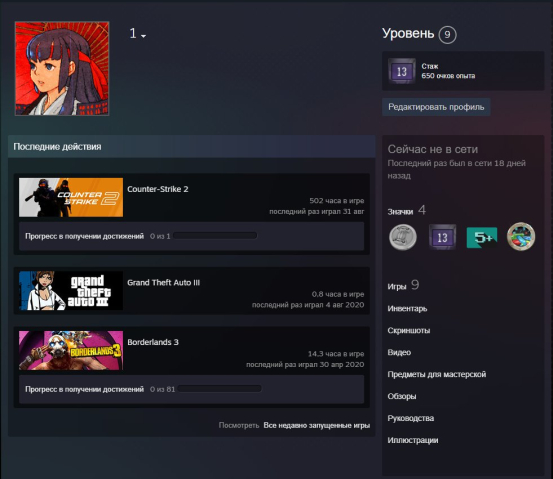
Task: Open the 13 years of service badge in badges row
Action: 442,237
